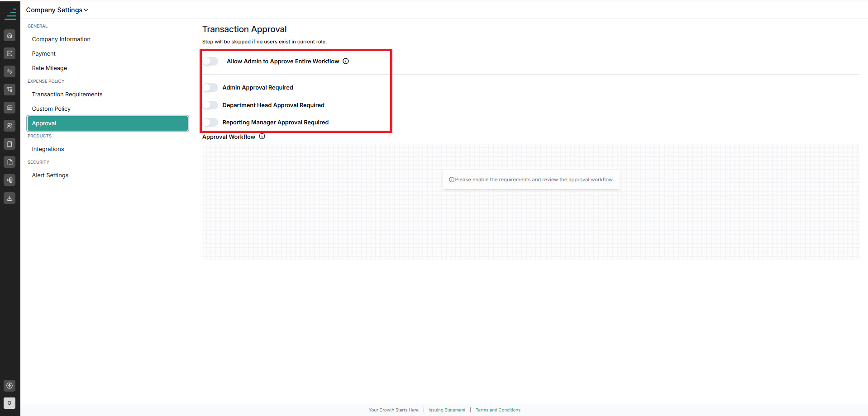
Task: Click info icon beside Approval Workflow heading
Action: [x=262, y=136]
